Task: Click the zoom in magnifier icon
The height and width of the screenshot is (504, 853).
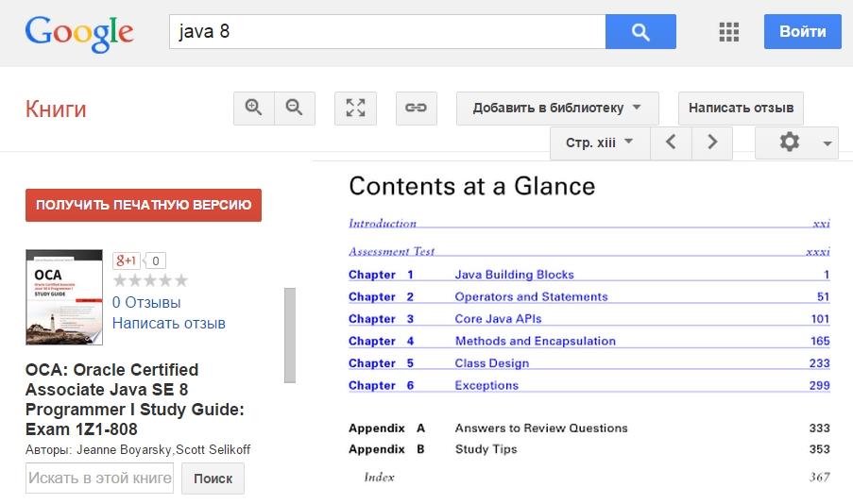Action: tap(253, 108)
